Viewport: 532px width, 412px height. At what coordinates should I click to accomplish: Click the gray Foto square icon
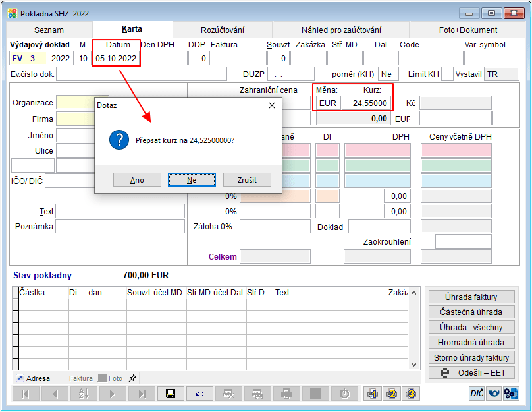click(x=102, y=378)
